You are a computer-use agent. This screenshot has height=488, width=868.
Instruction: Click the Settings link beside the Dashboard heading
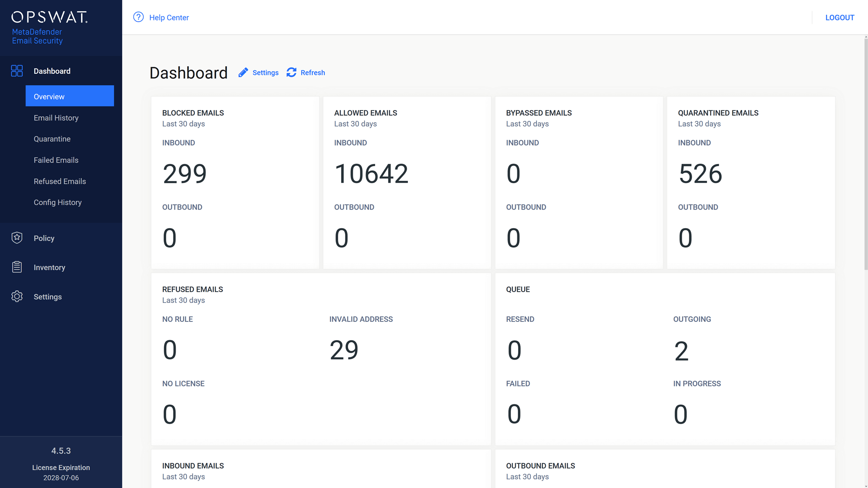266,72
